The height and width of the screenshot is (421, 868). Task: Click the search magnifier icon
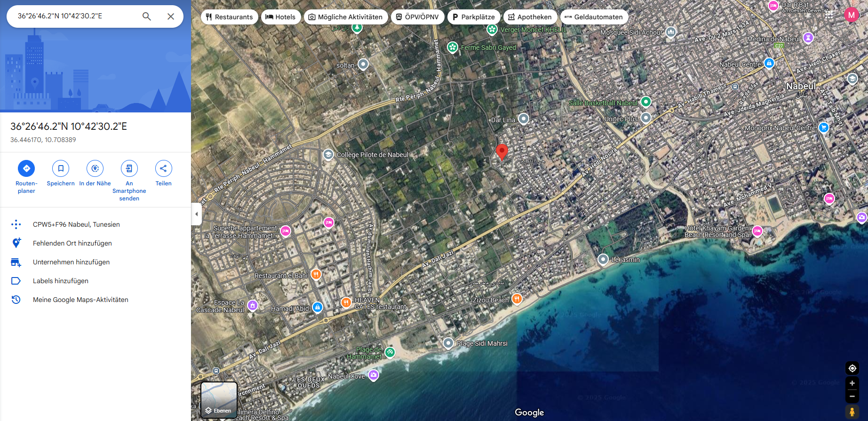pyautogui.click(x=147, y=16)
